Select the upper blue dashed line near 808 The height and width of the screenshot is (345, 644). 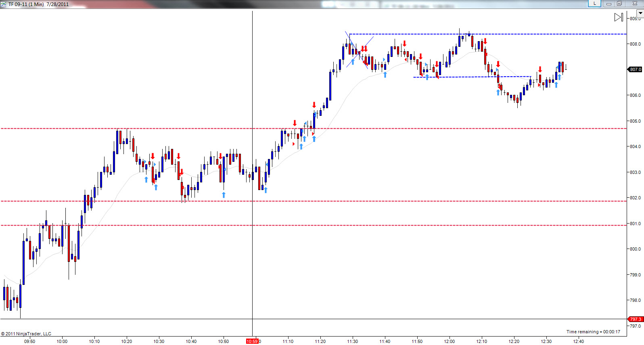488,34
